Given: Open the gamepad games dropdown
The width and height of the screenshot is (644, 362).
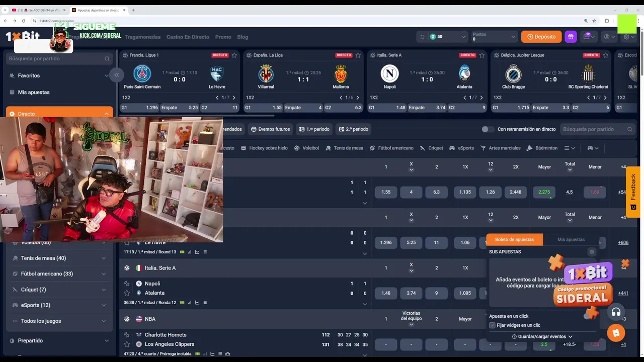Looking at the screenshot, I should [x=593, y=148].
